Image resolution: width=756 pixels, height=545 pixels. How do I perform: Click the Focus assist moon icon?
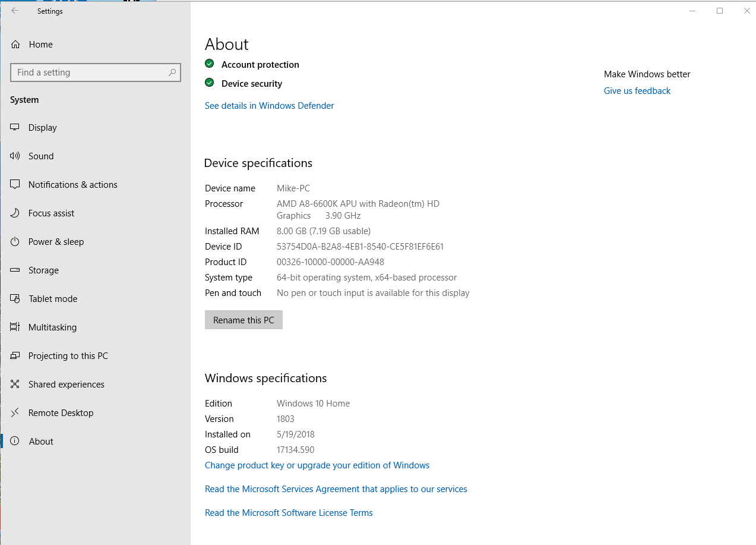[15, 213]
